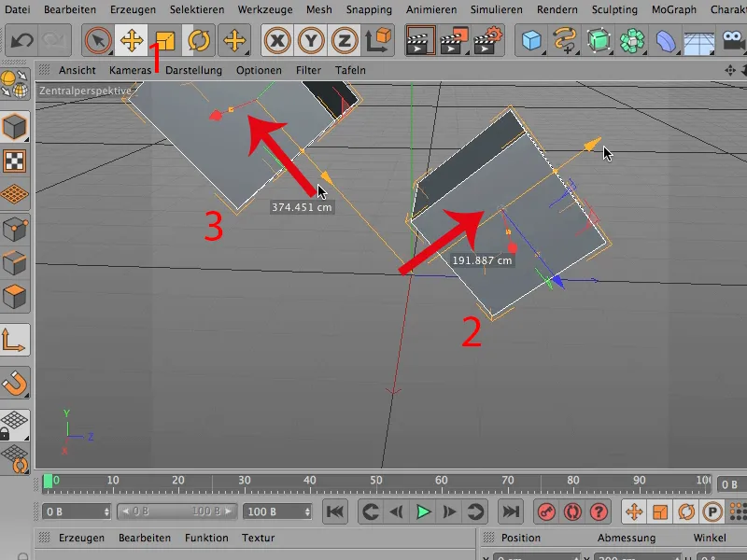Select the Scale tool
The height and width of the screenshot is (560, 747).
coord(167,40)
